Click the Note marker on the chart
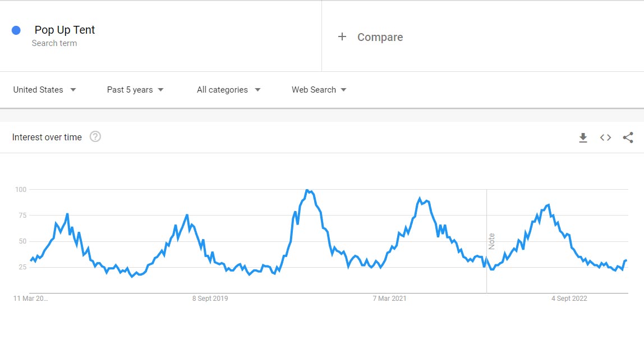 point(491,241)
